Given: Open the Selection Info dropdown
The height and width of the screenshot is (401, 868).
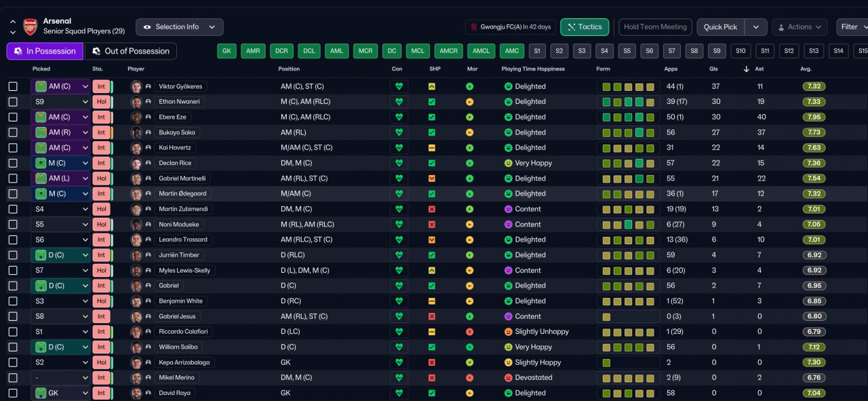Looking at the screenshot, I should 180,27.
